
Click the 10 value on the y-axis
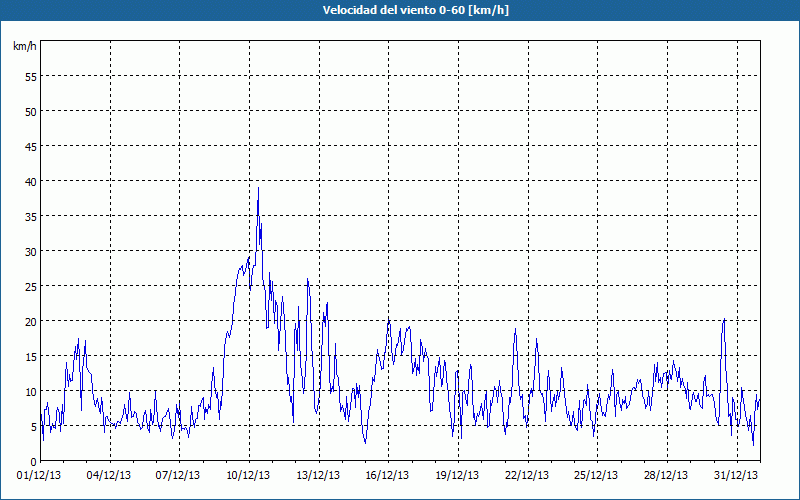[x=31, y=392]
